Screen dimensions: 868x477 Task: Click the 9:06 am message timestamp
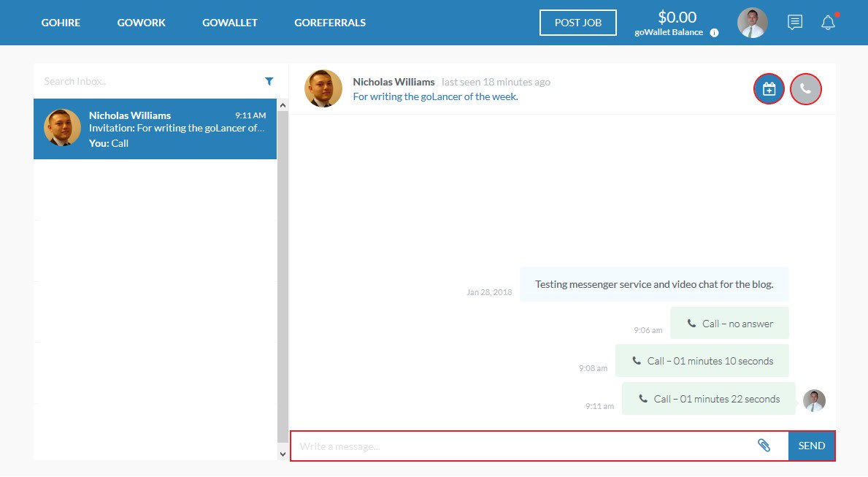648,330
